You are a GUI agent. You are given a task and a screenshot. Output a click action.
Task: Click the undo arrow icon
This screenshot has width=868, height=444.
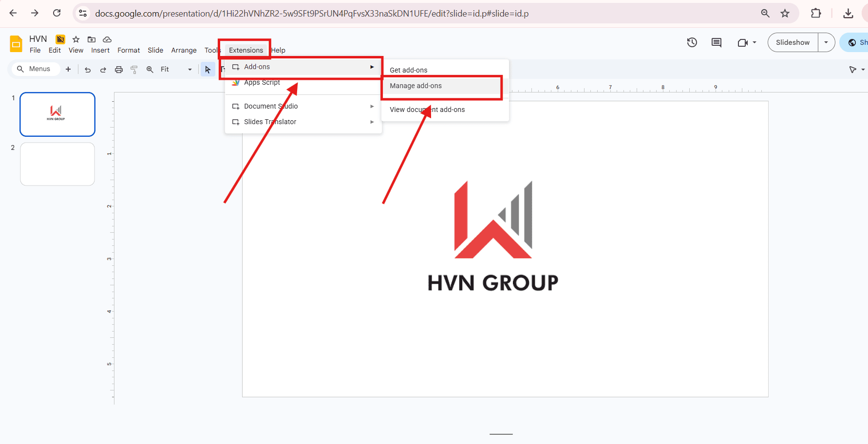pos(88,70)
